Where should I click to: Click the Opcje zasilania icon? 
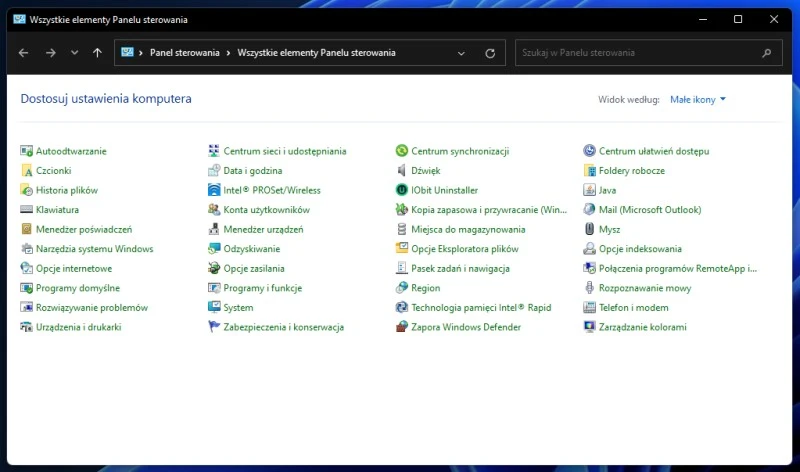(214, 268)
